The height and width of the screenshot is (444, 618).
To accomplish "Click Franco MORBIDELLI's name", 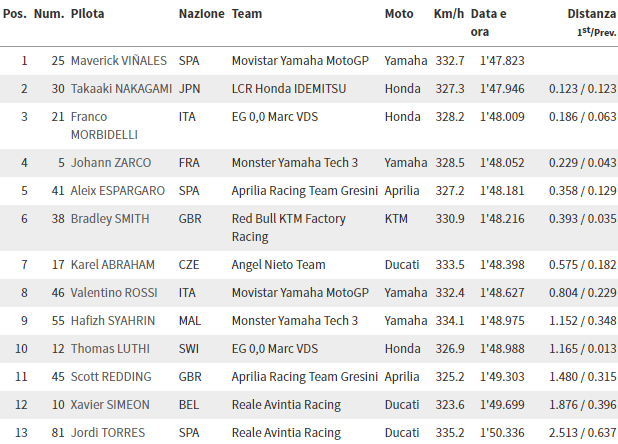I will click(x=104, y=125).
